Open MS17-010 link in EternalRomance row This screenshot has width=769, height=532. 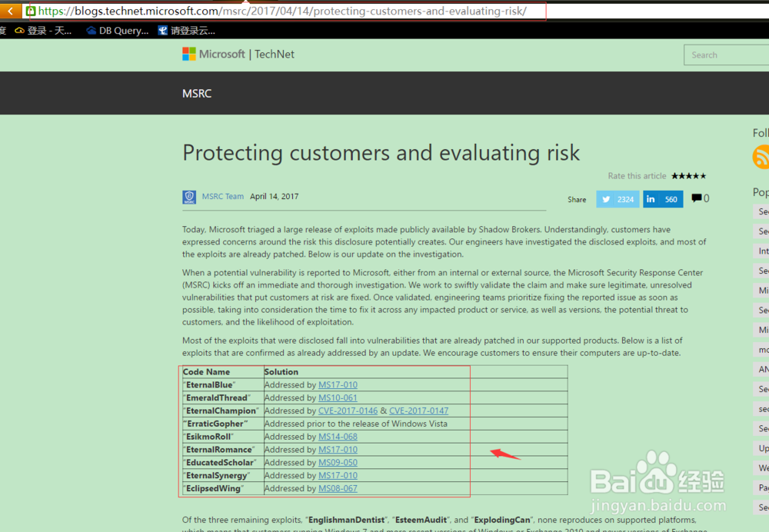(x=338, y=450)
